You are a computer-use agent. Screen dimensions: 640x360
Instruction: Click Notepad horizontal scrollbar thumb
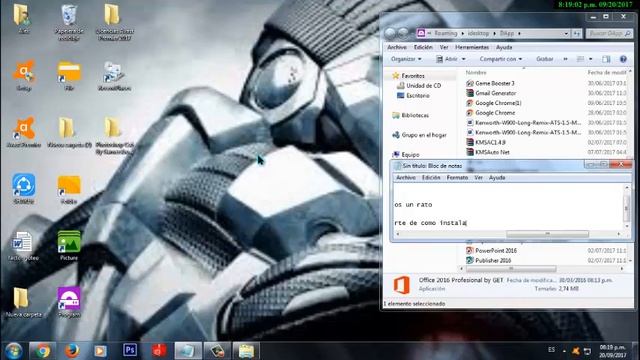coord(547,234)
